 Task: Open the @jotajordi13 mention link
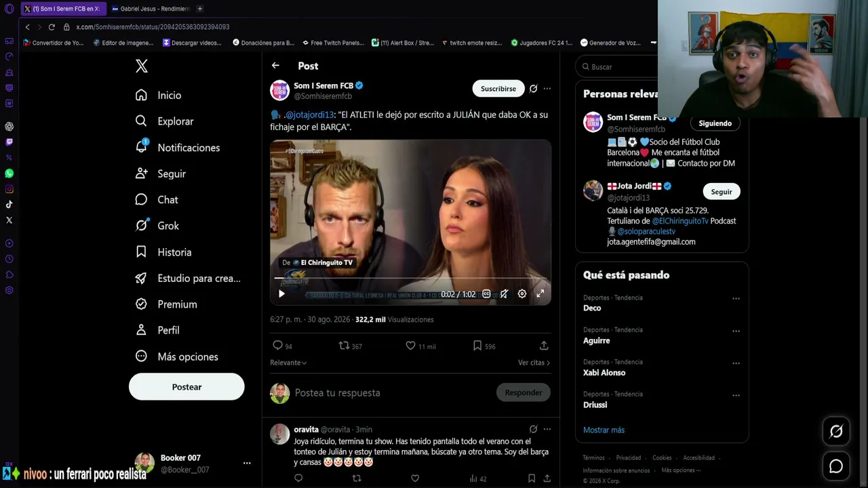coord(309,115)
